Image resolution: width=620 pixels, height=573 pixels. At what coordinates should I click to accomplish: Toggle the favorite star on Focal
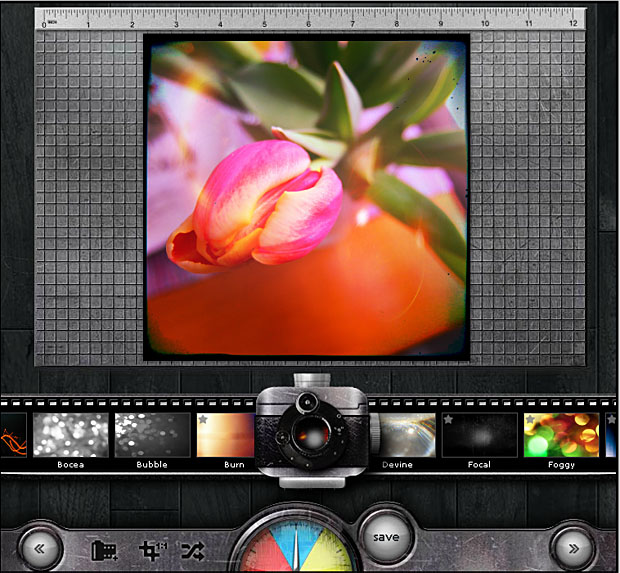pos(449,420)
